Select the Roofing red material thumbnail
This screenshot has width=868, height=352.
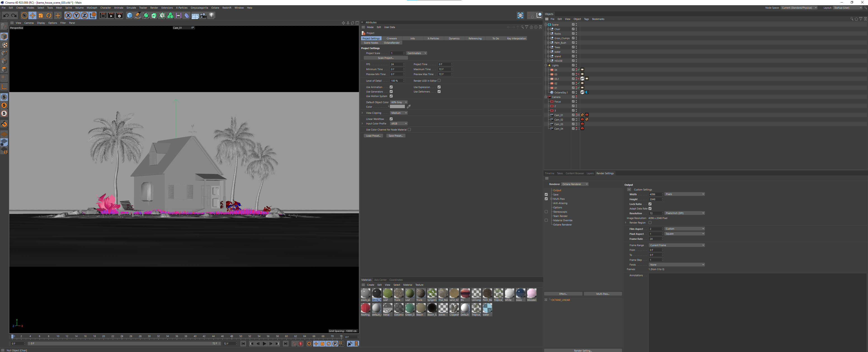(x=365, y=308)
